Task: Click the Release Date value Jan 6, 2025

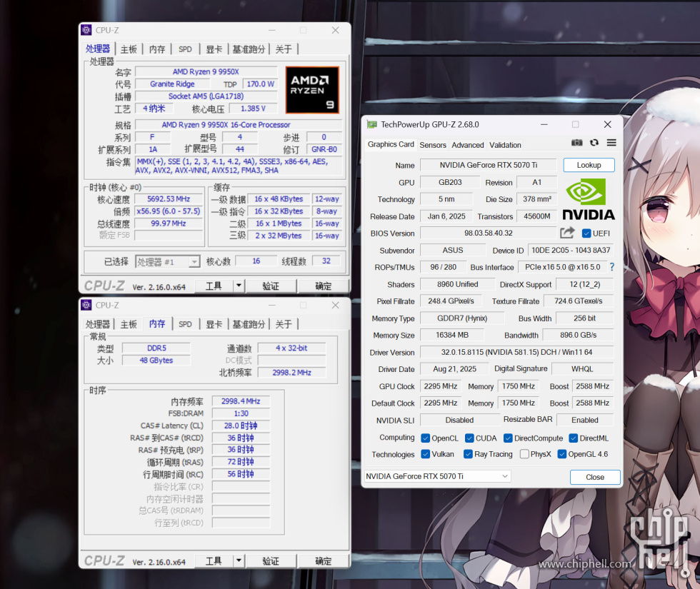Action: point(446,216)
